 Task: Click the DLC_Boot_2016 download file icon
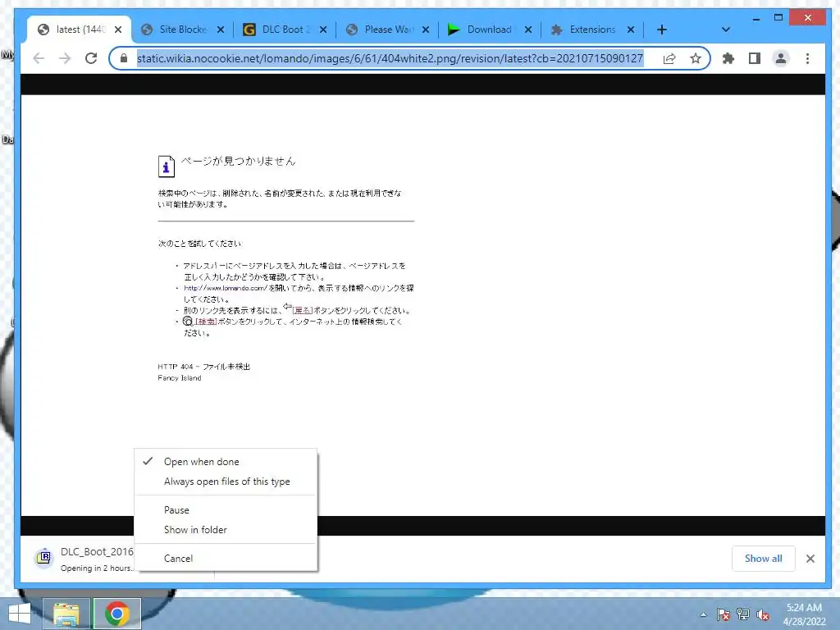44,558
